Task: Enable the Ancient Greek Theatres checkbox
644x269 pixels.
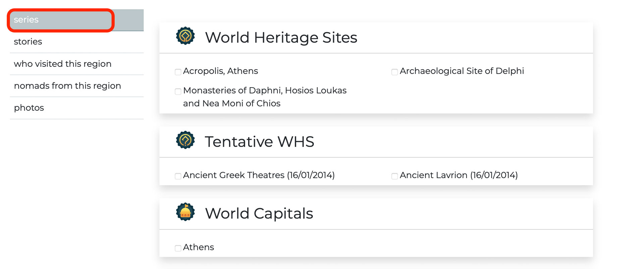Action: coord(178,176)
